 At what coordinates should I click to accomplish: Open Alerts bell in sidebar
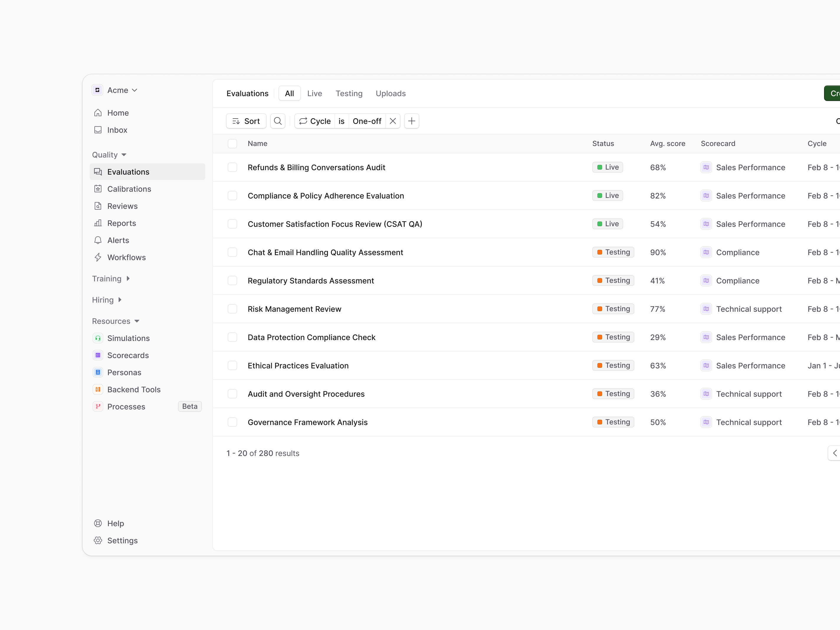click(x=118, y=240)
